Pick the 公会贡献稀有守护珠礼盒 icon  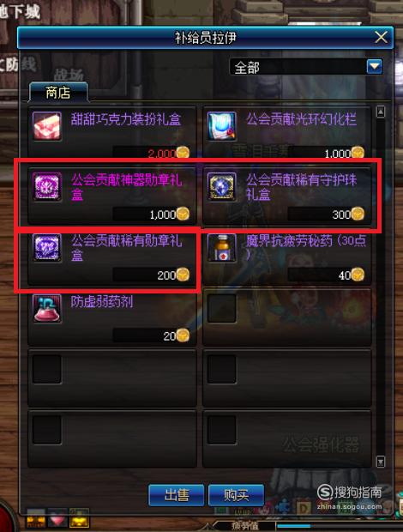222,186
